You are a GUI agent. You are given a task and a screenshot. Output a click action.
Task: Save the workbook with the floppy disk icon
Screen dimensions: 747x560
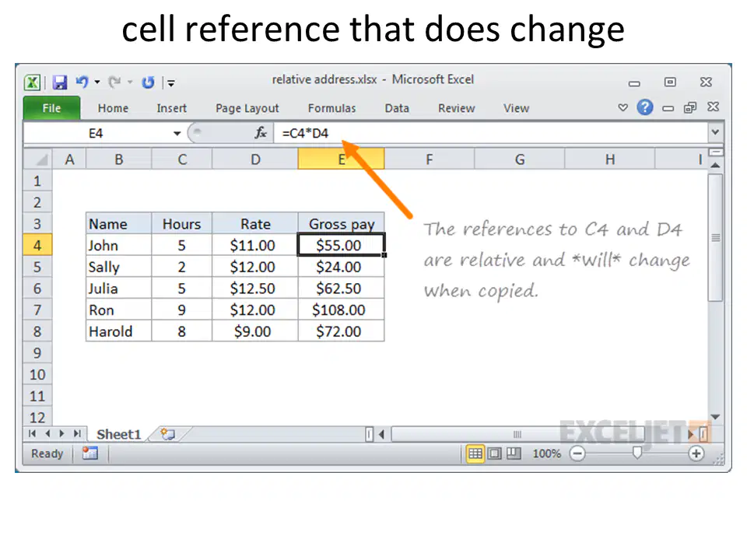pyautogui.click(x=60, y=82)
